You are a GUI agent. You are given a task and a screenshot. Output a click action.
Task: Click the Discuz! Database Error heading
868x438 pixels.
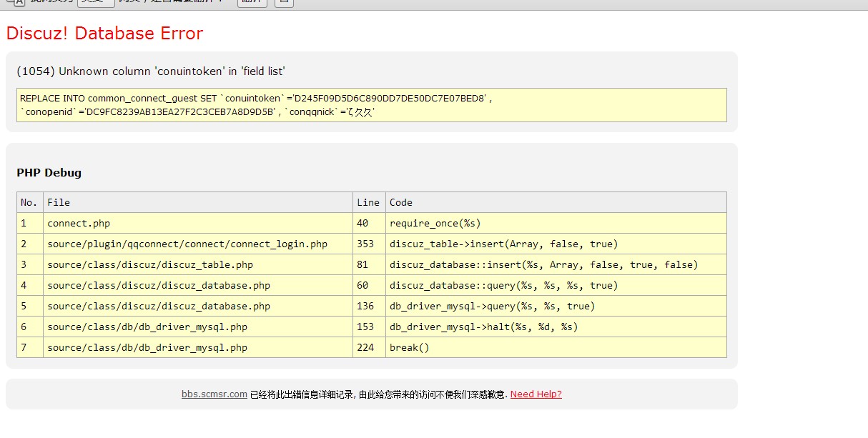tap(104, 34)
